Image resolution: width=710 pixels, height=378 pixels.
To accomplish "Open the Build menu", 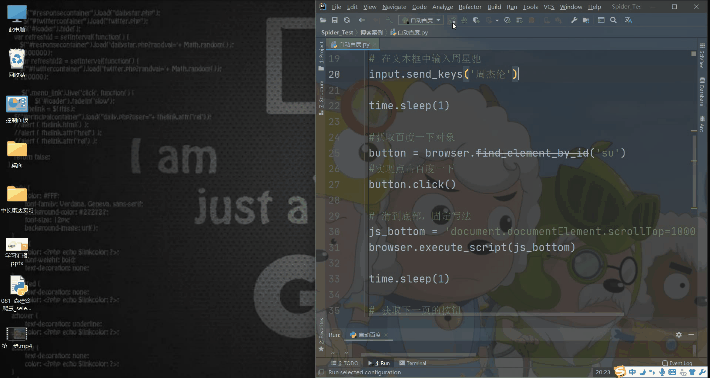I will [494, 7].
